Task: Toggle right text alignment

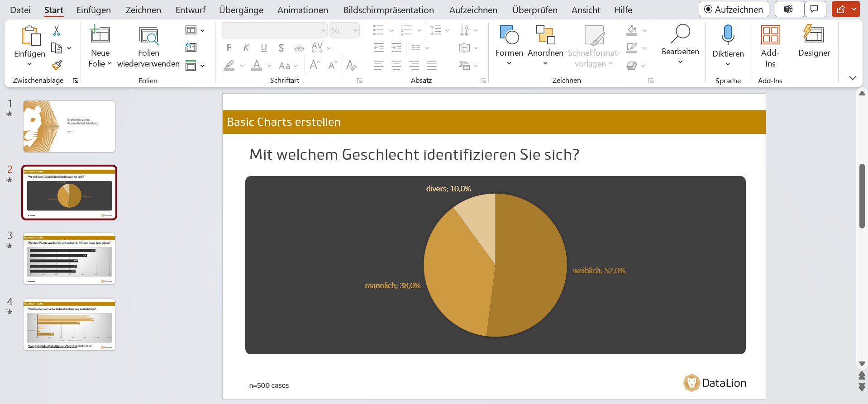Action: 414,66
